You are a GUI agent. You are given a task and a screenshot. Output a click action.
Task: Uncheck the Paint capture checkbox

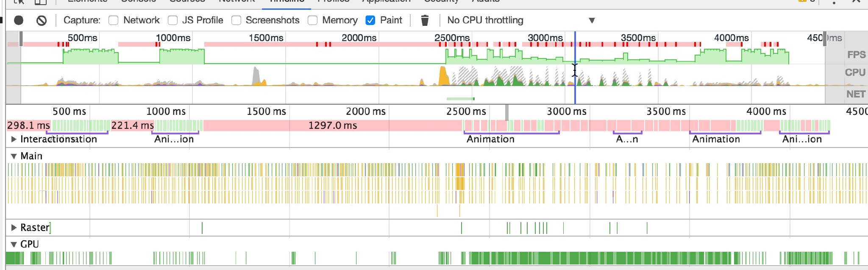(x=370, y=20)
